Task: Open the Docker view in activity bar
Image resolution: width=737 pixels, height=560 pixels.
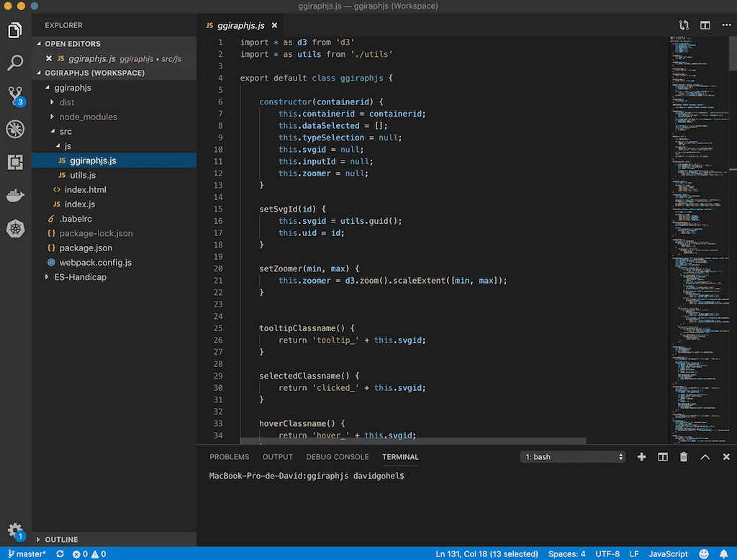Action: [15, 195]
